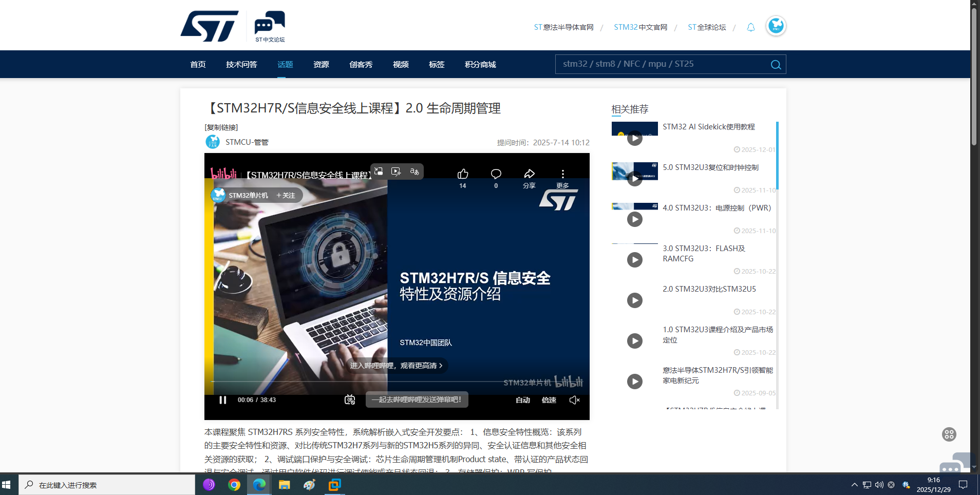Open the 更多 three-dot menu

(x=563, y=174)
